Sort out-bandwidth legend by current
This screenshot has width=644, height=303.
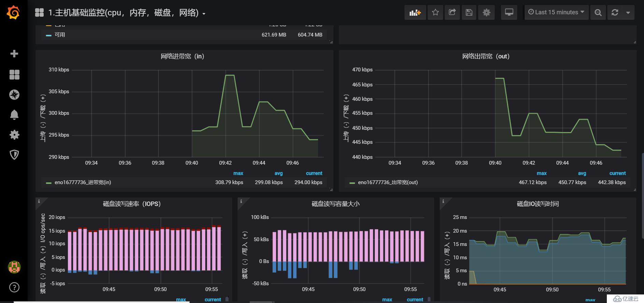[618, 173]
